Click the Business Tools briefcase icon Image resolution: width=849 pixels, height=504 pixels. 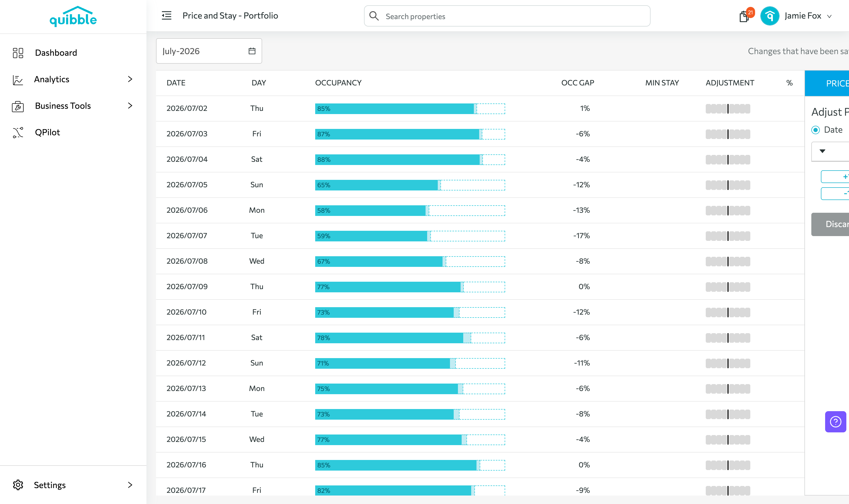click(x=18, y=106)
